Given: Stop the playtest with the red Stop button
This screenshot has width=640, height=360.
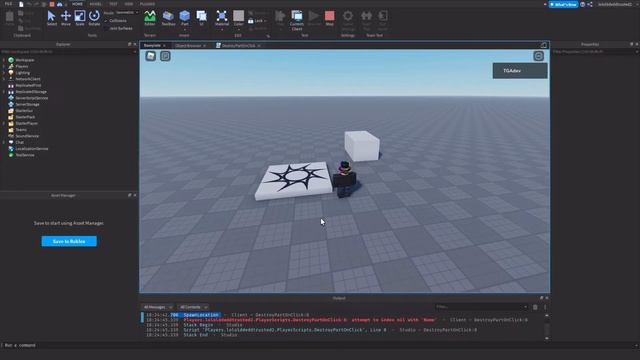Looking at the screenshot, I should pos(330,18).
